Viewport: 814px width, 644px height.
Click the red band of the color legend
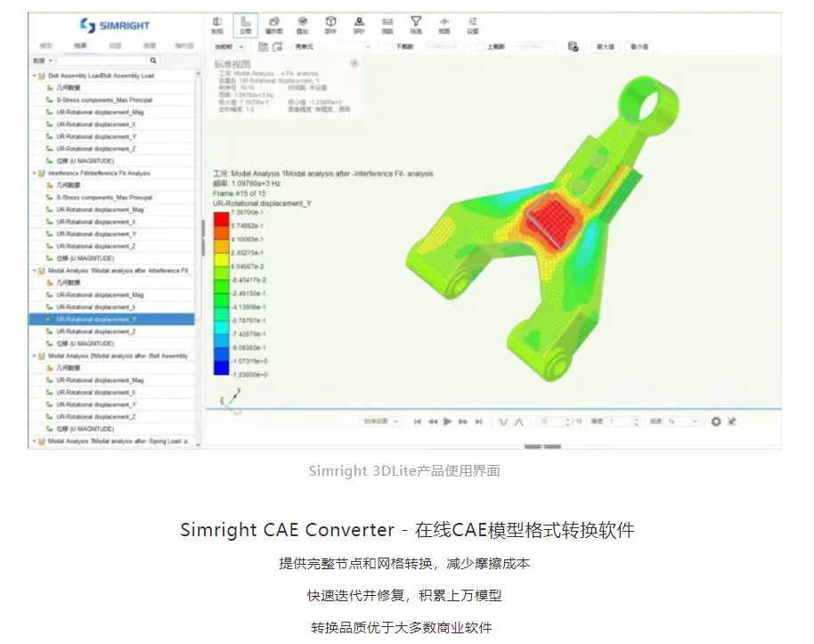(x=221, y=219)
